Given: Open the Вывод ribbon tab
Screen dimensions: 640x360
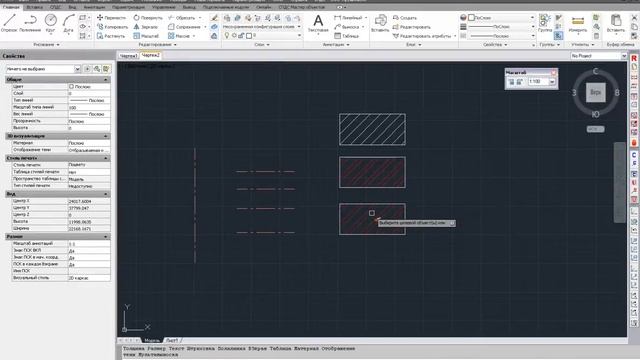Looking at the screenshot, I should pos(189,7).
